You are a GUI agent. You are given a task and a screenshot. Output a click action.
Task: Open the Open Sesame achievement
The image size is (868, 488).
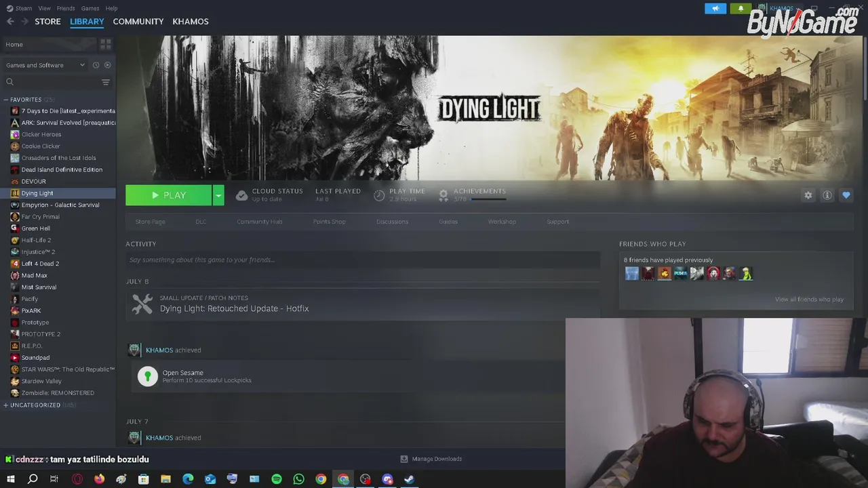(182, 373)
